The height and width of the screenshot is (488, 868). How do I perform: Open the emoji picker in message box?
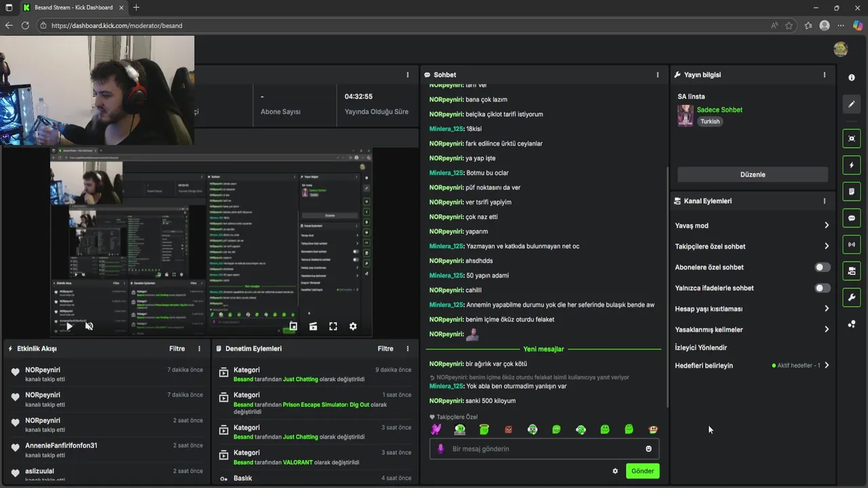[x=648, y=449]
